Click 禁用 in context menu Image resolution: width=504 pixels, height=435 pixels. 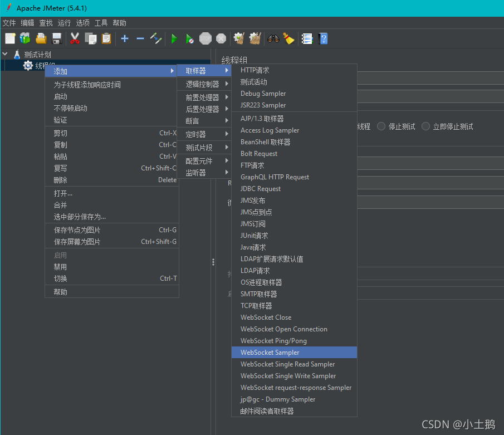click(112, 267)
